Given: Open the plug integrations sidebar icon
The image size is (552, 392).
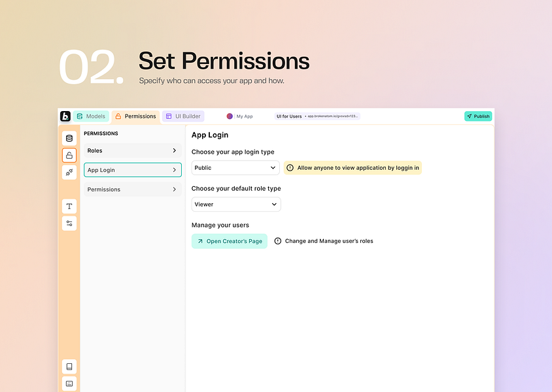Looking at the screenshot, I should pyautogui.click(x=69, y=172).
